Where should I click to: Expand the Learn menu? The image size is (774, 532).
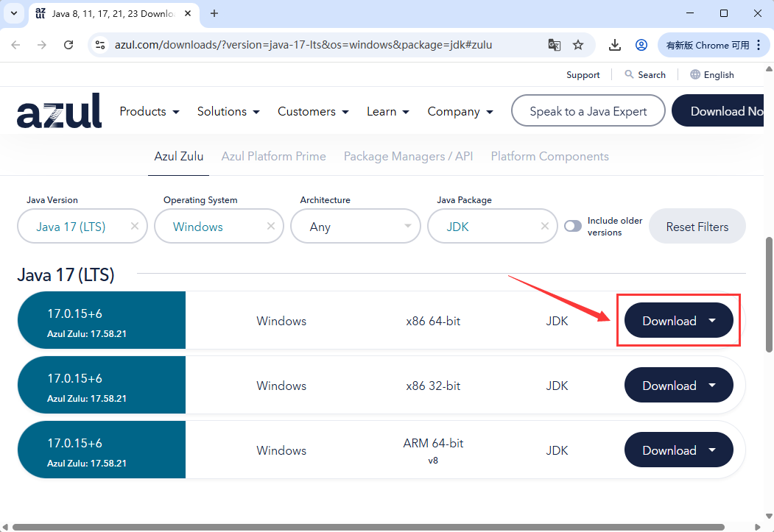pyautogui.click(x=387, y=111)
